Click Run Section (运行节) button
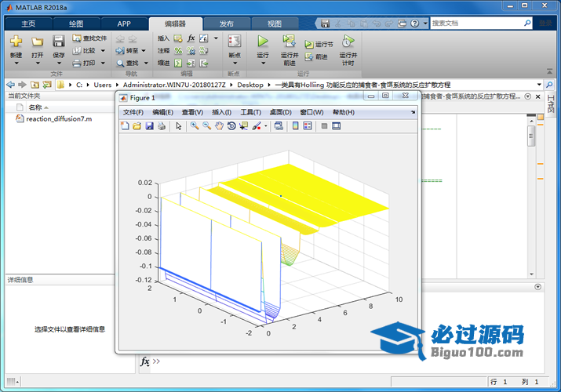The width and height of the screenshot is (561, 392). click(319, 44)
